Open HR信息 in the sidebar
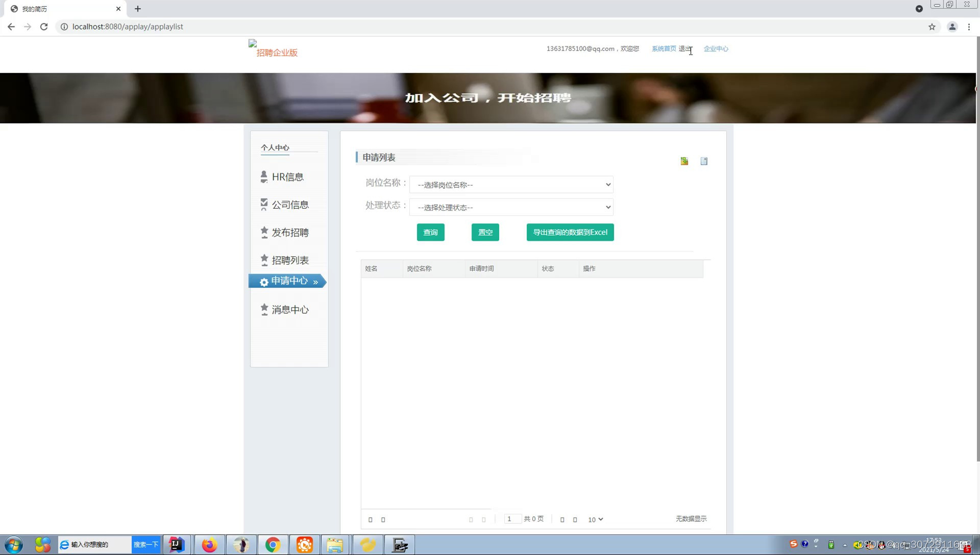This screenshot has width=980, height=555. pos(287,177)
